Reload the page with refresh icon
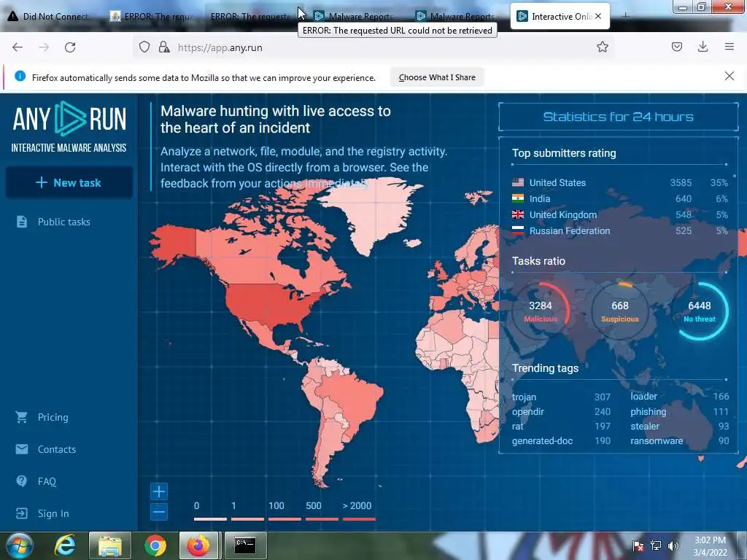 pyautogui.click(x=70, y=47)
